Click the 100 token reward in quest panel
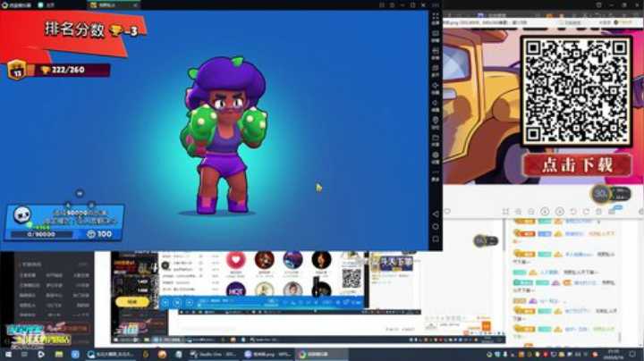Viewport: 644px width, 361px height. (x=100, y=234)
